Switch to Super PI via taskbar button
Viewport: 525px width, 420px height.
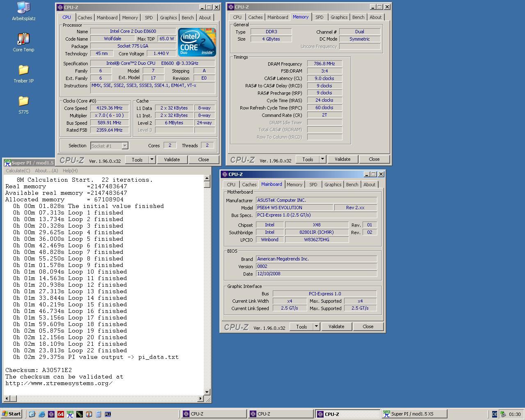414,414
